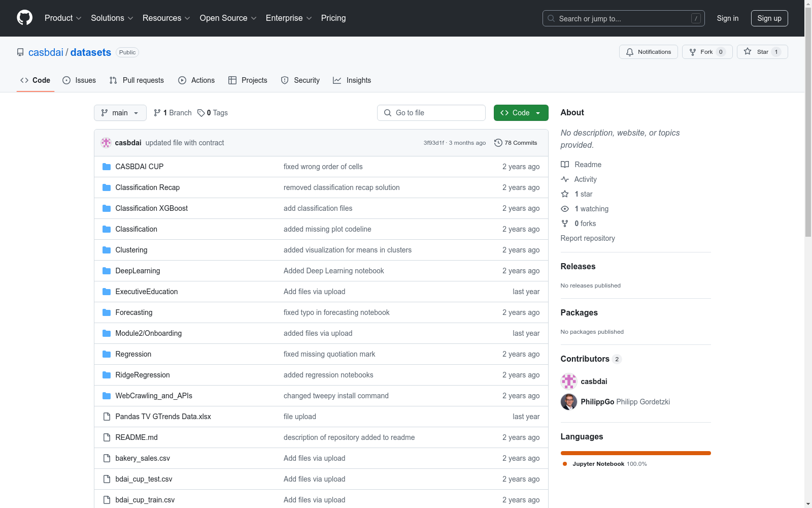Open the Contributors 2 heading link
The image size is (812, 508).
(x=591, y=359)
